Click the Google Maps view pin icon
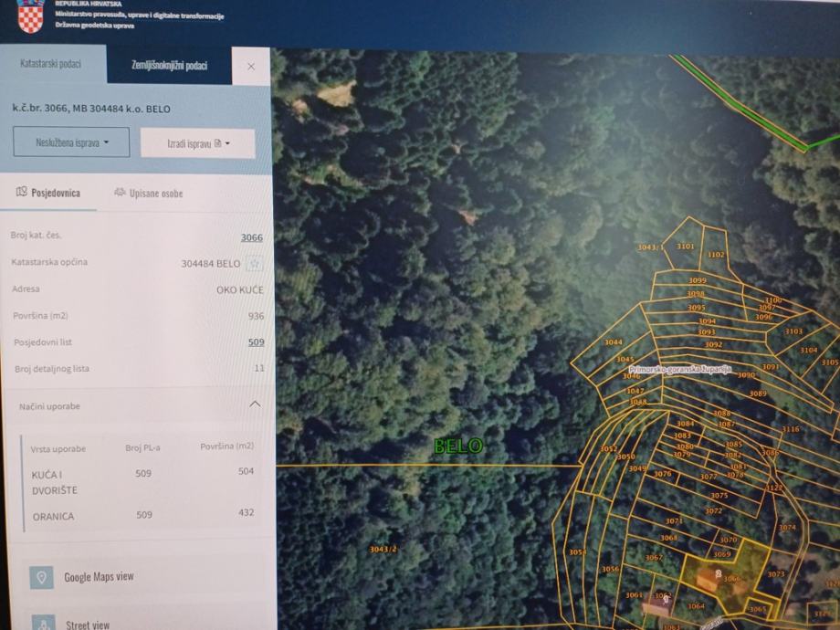840x630 pixels. click(41, 577)
